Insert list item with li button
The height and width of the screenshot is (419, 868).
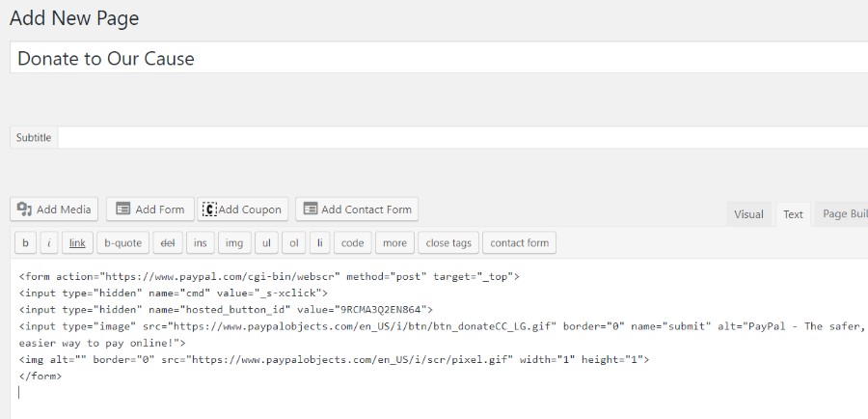coord(320,243)
